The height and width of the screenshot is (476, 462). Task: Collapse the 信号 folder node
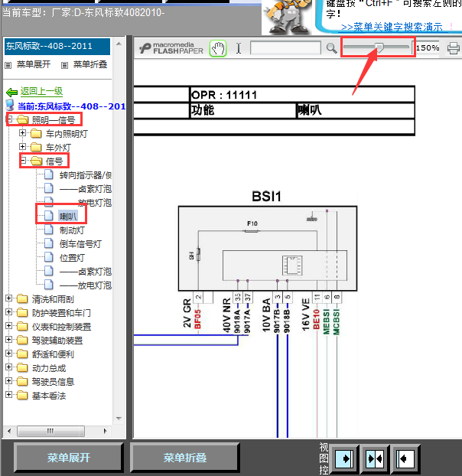(x=23, y=160)
